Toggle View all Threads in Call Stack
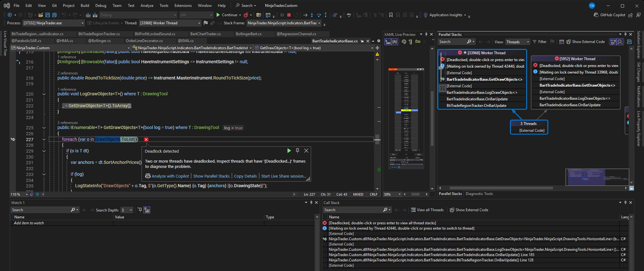The image size is (644, 271). (x=427, y=210)
